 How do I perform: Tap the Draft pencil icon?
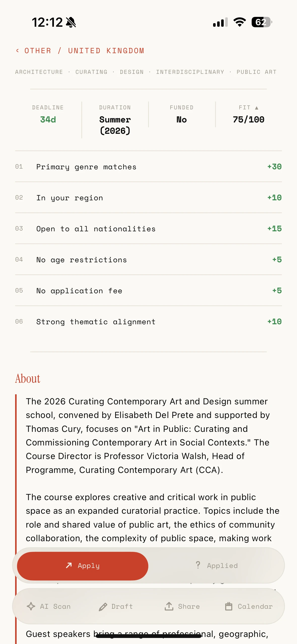coord(103,607)
